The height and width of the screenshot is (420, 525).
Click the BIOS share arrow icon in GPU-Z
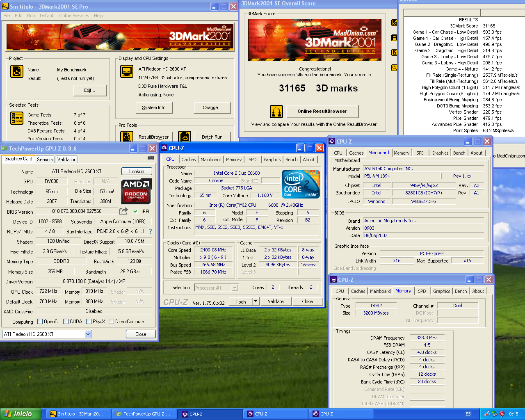[x=123, y=211]
